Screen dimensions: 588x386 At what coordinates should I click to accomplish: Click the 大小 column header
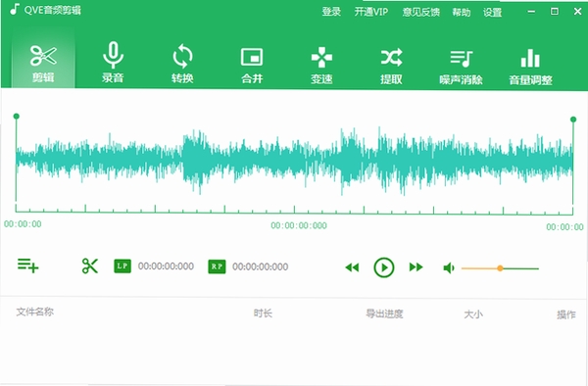473,314
